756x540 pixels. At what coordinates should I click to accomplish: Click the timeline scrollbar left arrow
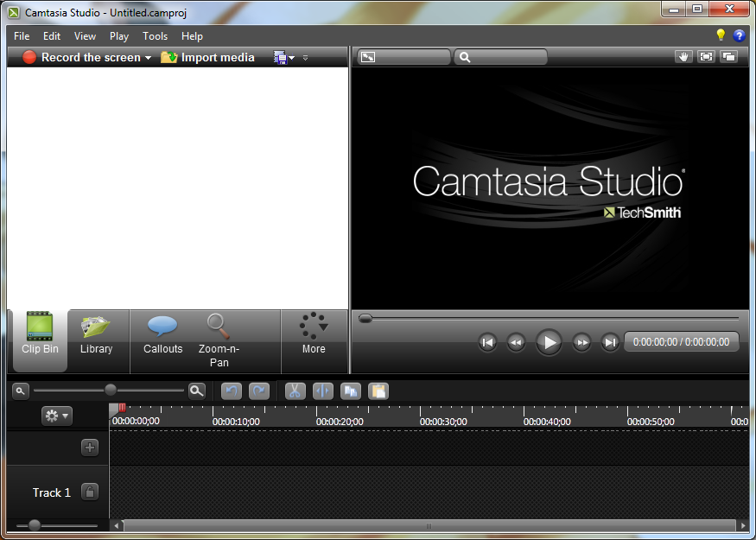pyautogui.click(x=116, y=525)
